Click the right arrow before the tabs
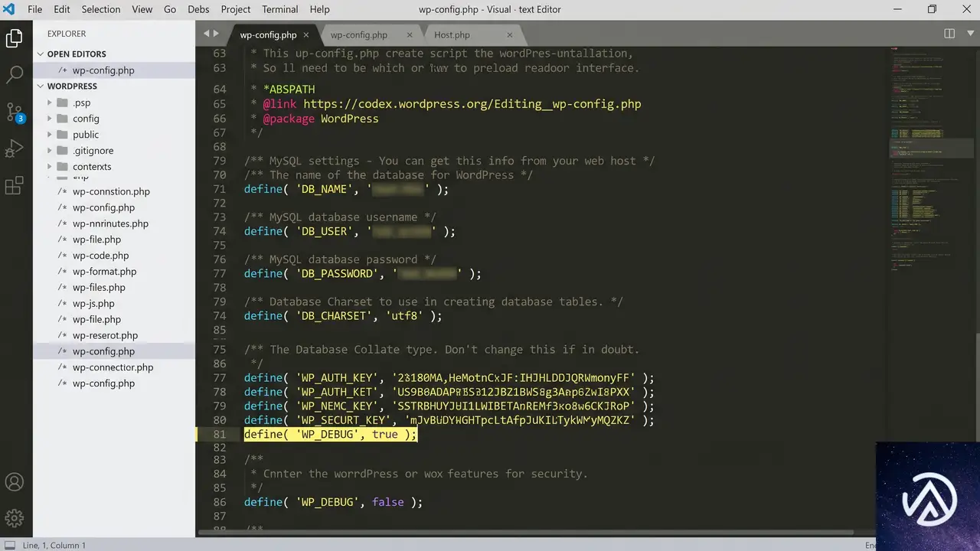This screenshot has height=551, width=980. [216, 34]
